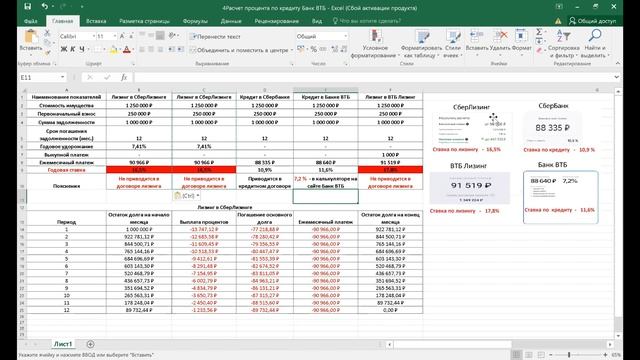
Task: Click the red font color A swatch
Action: 127,50
